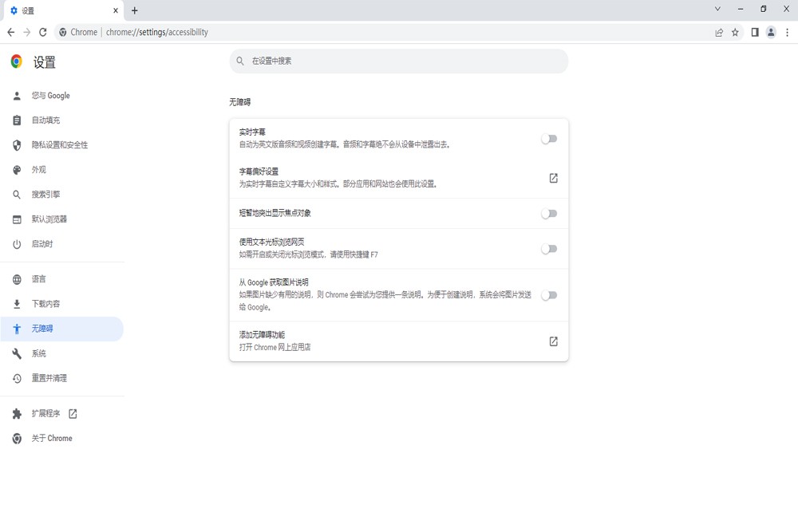Toggle 短暂地突出显示焦点对象
This screenshot has height=532, width=798.
[549, 213]
